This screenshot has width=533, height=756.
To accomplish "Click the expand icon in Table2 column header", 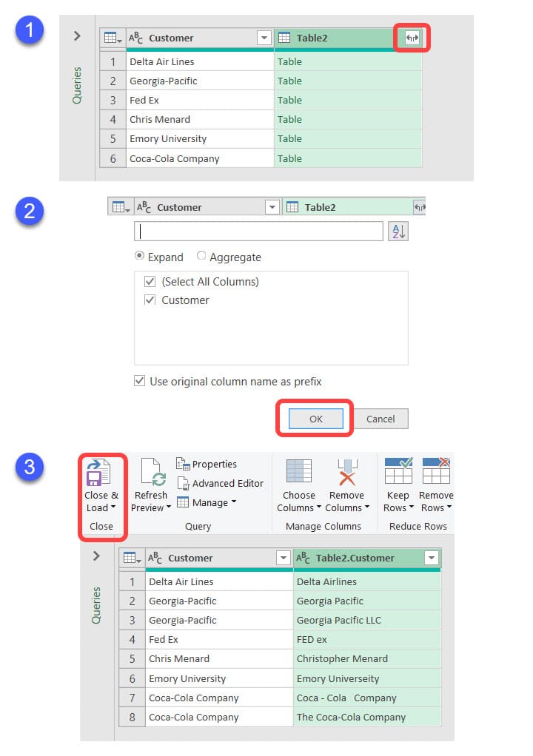I will click(x=412, y=38).
